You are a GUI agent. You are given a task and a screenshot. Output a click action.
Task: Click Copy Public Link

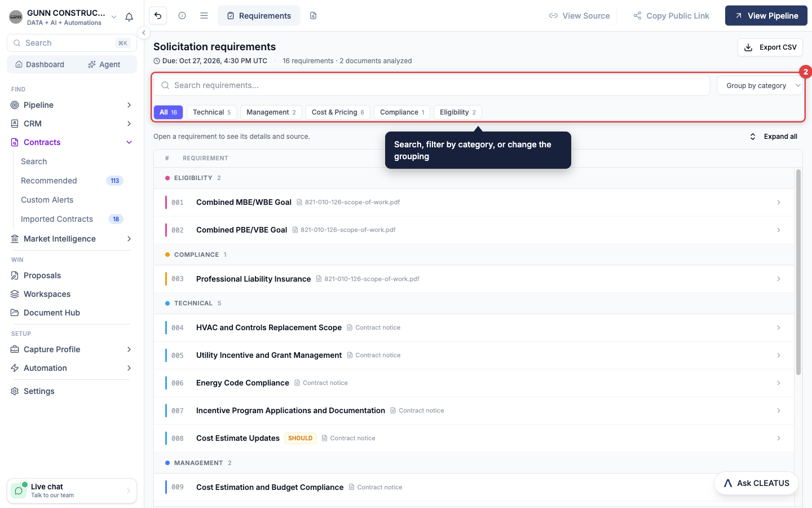[x=671, y=16]
